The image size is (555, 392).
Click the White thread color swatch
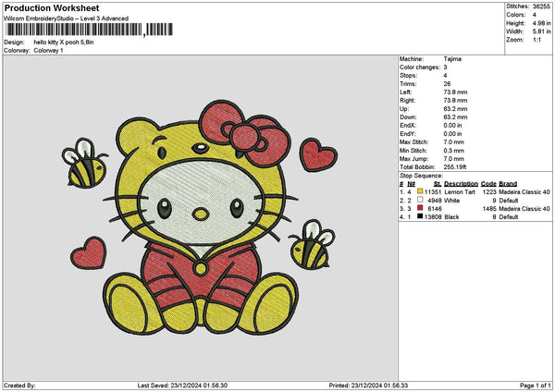[420, 200]
